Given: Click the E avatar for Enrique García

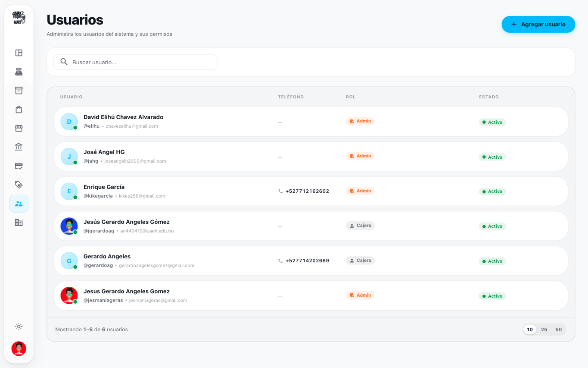Looking at the screenshot, I should [x=69, y=191].
